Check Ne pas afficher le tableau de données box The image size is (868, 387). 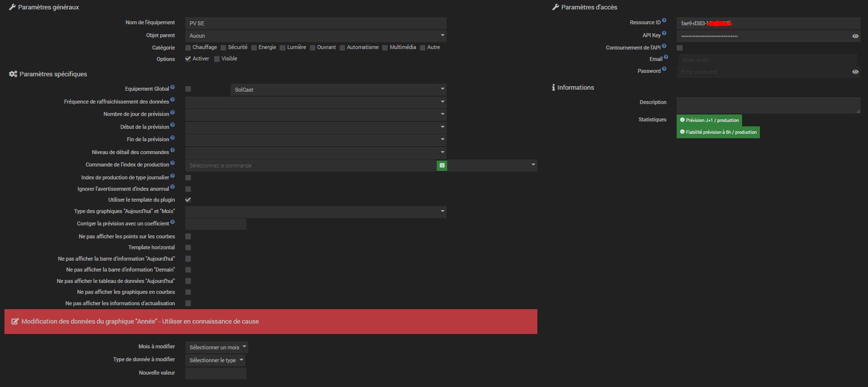188,281
